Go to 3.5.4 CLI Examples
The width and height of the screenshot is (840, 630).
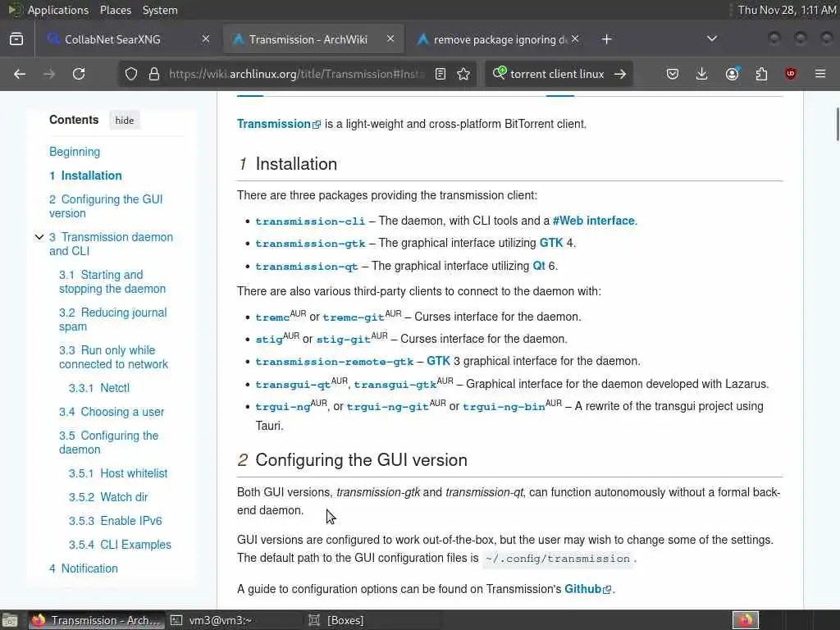pyautogui.click(x=120, y=545)
